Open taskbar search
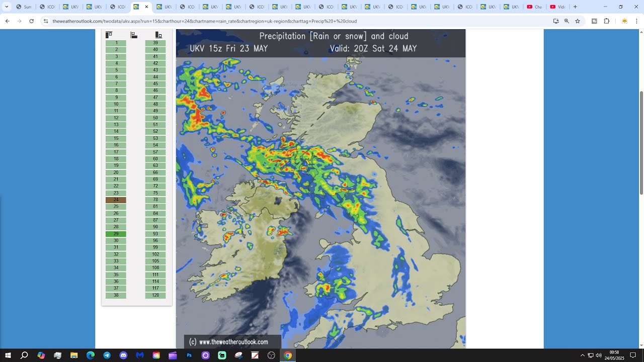Viewport: 644px width, 362px height. [24, 355]
